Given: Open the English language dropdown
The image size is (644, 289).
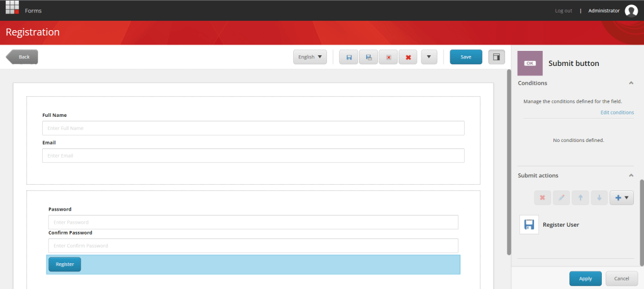Looking at the screenshot, I should point(310,57).
